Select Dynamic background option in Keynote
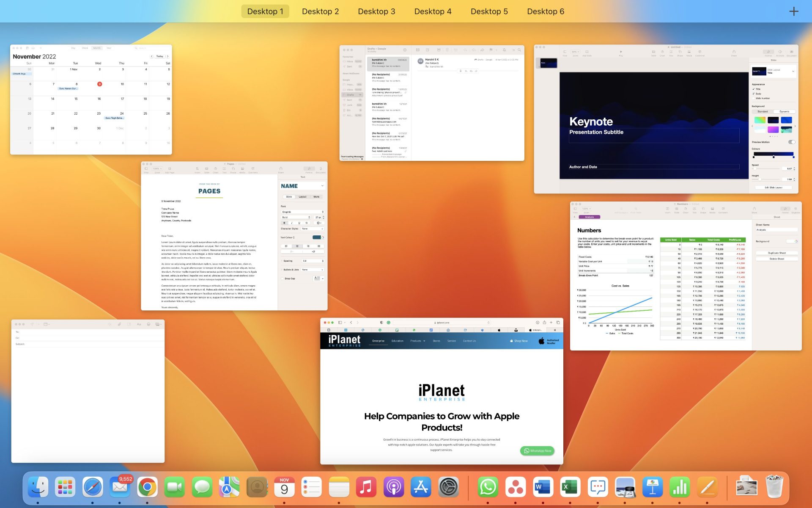This screenshot has width=812, height=508. pos(785,112)
